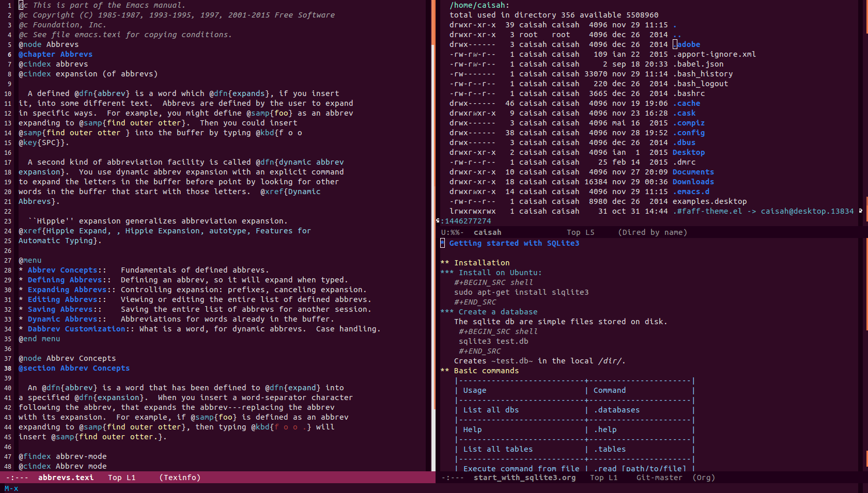Open the .compiz directory entry
Screen dimensions: 868x493
coord(689,123)
